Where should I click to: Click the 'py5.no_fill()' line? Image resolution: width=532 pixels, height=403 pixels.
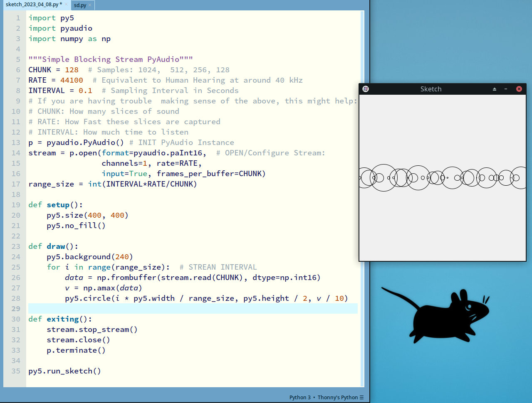76,226
